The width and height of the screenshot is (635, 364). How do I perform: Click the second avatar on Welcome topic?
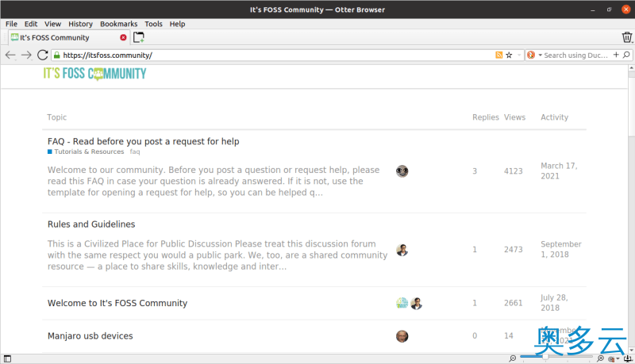[x=416, y=303]
